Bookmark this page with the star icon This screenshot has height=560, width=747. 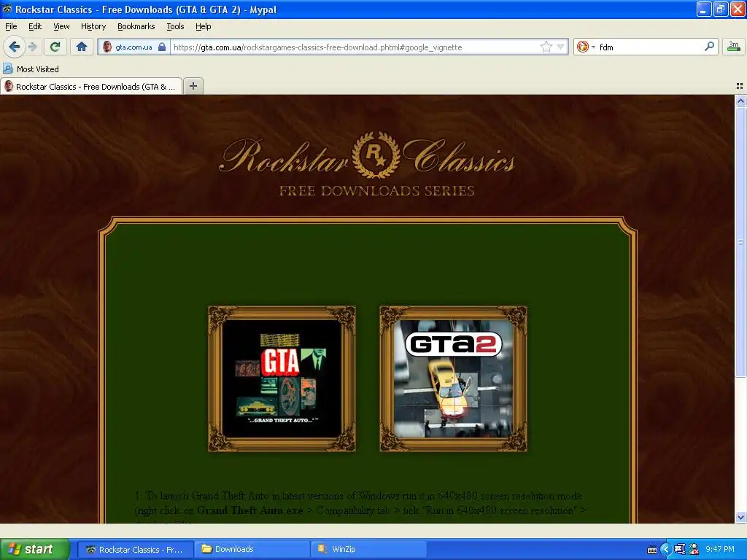(546, 47)
